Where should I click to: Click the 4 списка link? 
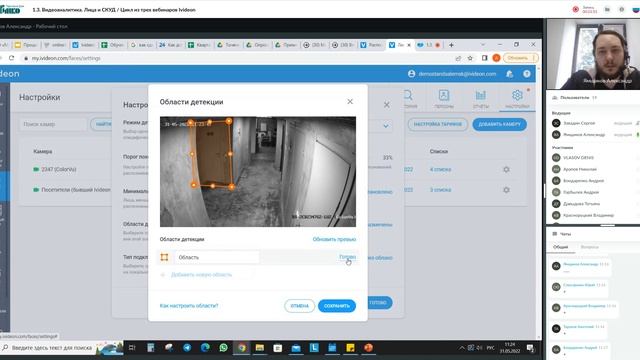pos(440,169)
